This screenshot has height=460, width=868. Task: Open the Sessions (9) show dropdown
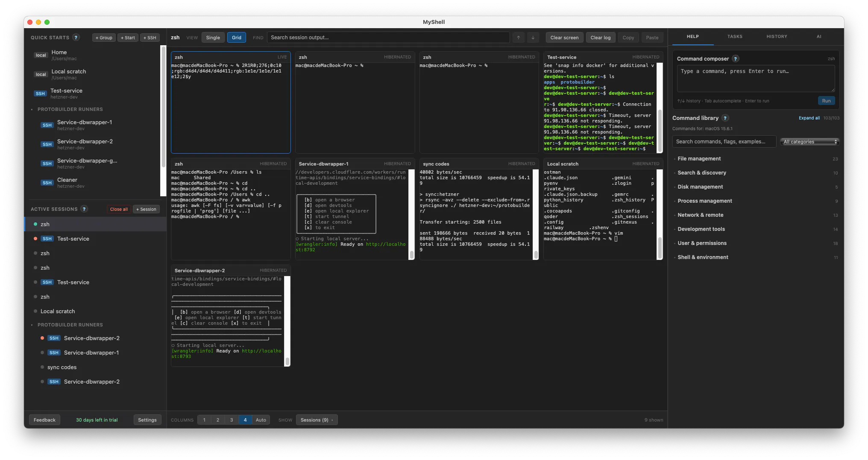(x=317, y=420)
